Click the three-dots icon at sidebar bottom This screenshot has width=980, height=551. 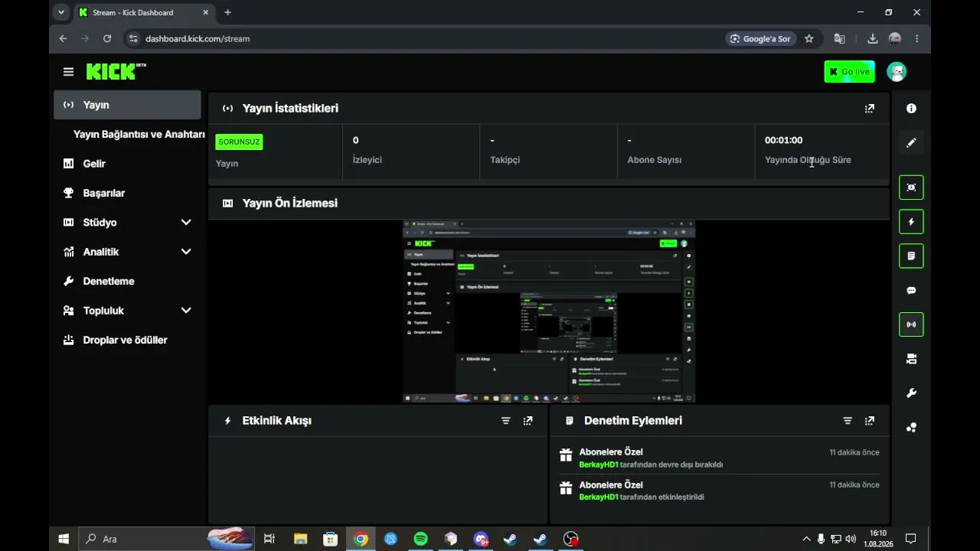(911, 427)
